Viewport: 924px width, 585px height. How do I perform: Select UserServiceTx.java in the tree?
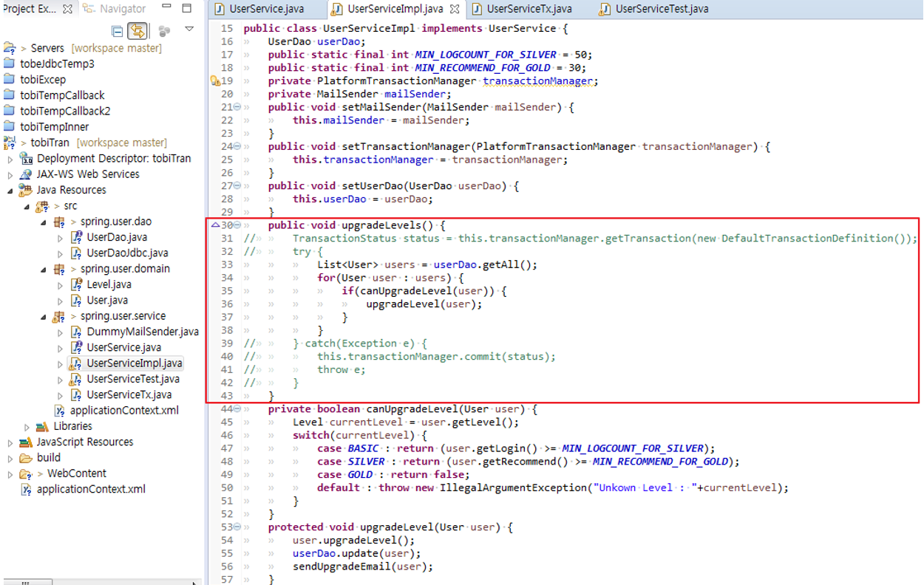129,394
